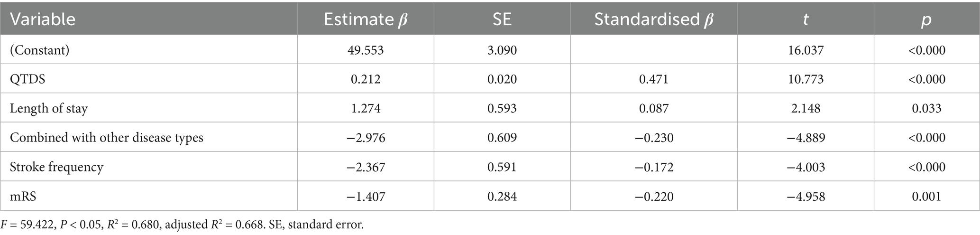Select the Standardised β column header
980x235 pixels.
(x=653, y=19)
